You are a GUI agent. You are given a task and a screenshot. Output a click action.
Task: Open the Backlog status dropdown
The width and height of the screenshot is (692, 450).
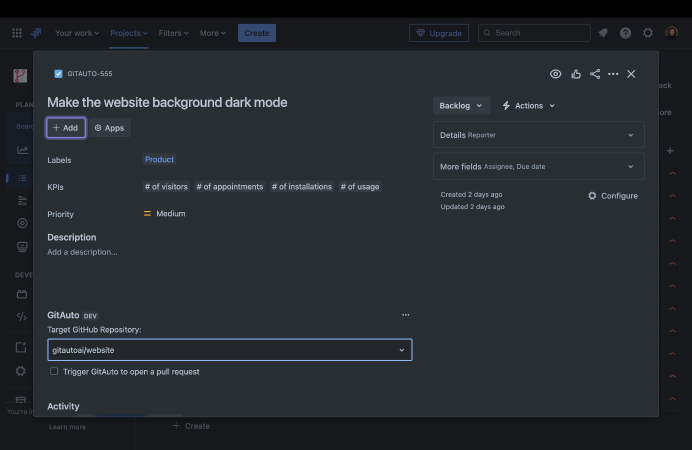[x=461, y=105]
